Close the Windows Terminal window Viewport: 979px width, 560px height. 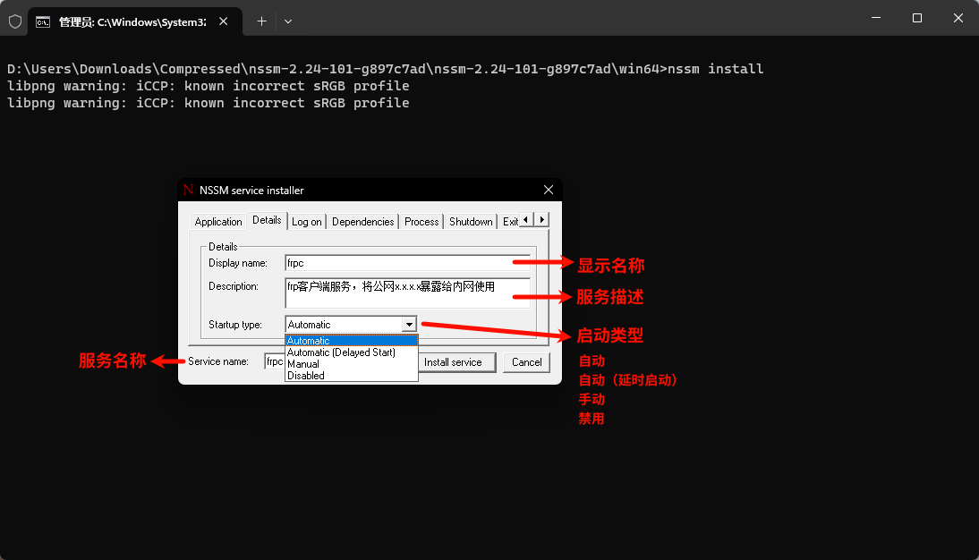click(x=958, y=18)
